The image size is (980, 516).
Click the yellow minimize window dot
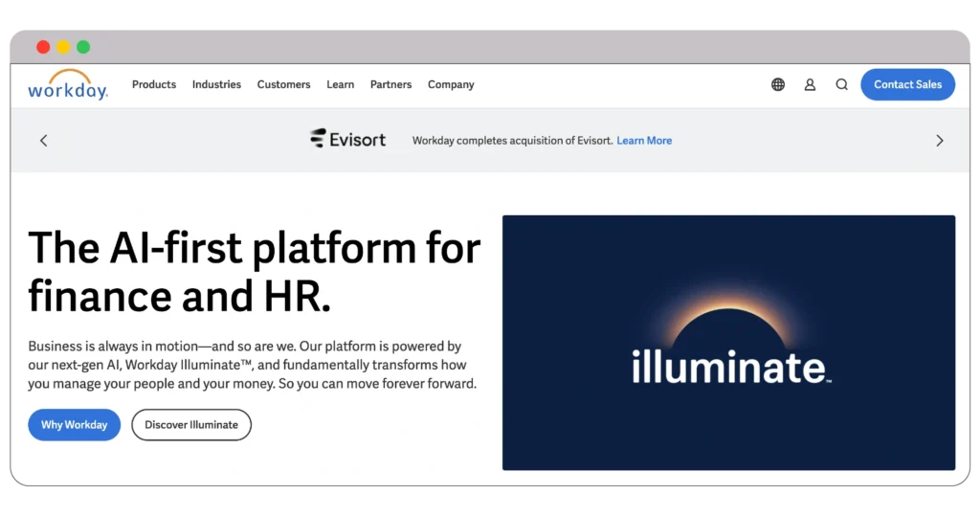click(63, 47)
